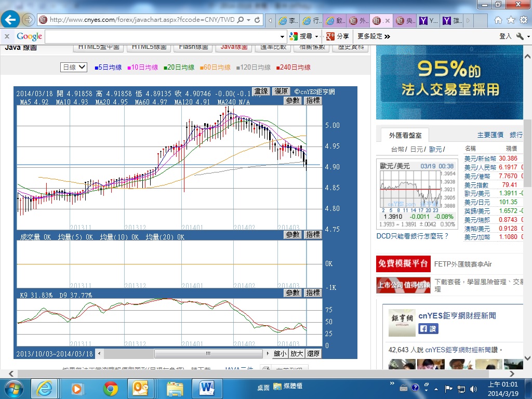Open Windows Media Player from taskbar
This screenshot has width=532, height=399.
pyautogui.click(x=77, y=389)
